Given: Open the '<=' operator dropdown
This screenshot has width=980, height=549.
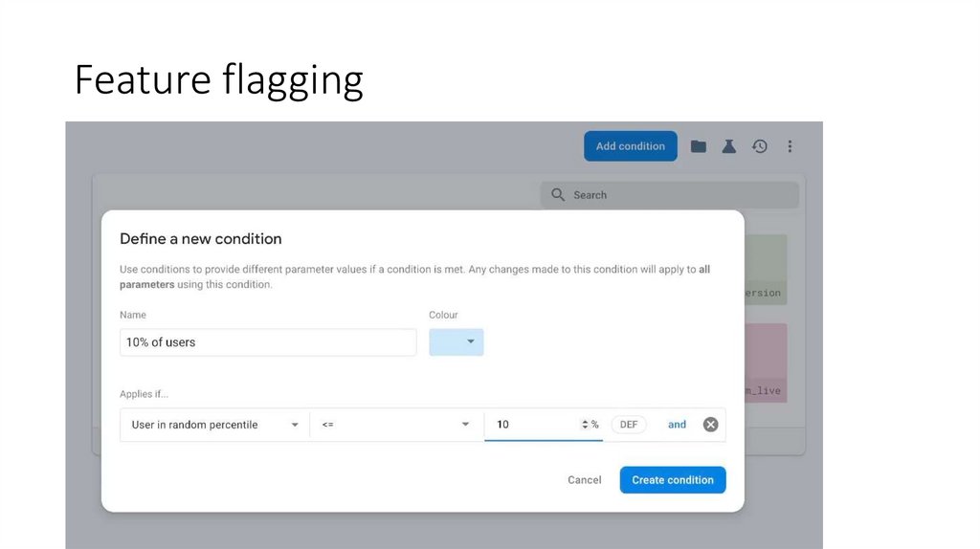Looking at the screenshot, I should point(396,425).
